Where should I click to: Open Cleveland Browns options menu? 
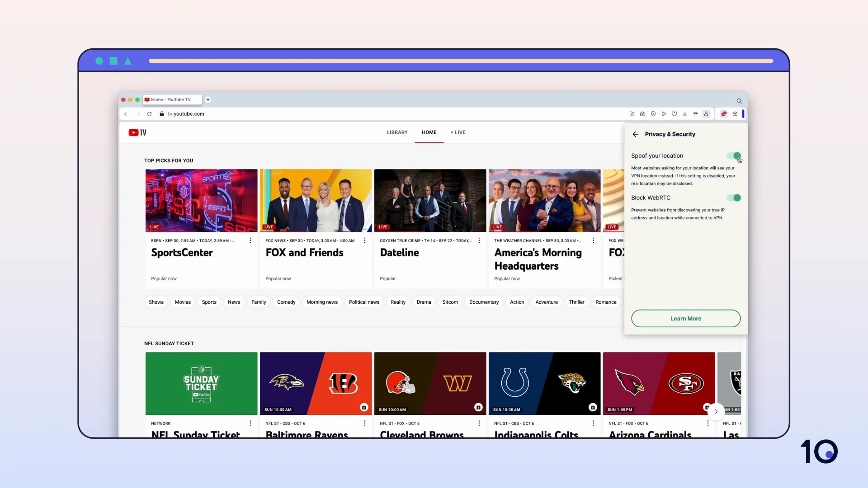click(x=479, y=423)
